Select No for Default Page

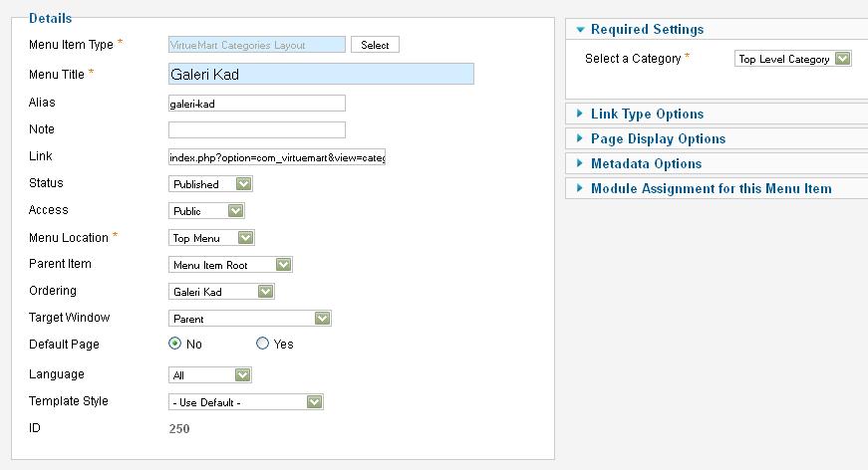pyautogui.click(x=174, y=344)
